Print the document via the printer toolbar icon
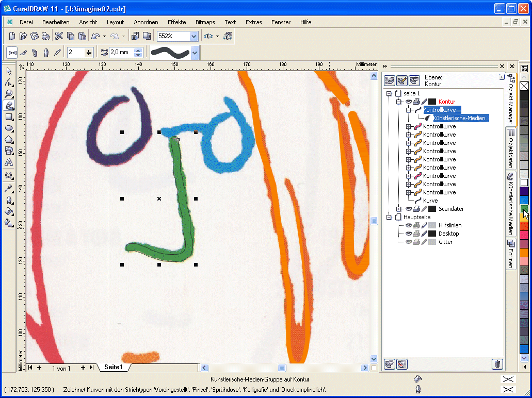The image size is (532, 398). pyautogui.click(x=46, y=36)
